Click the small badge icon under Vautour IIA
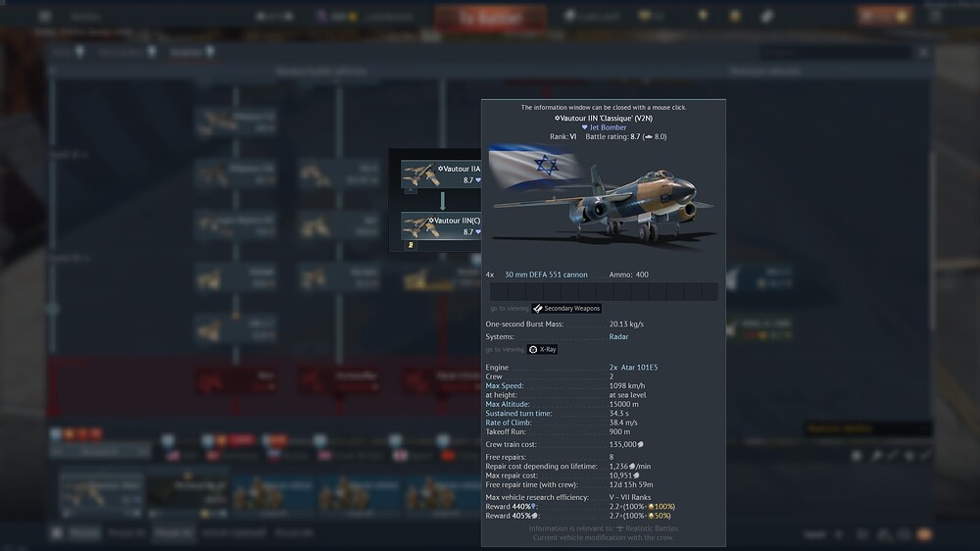The width and height of the screenshot is (980, 551). point(410,190)
